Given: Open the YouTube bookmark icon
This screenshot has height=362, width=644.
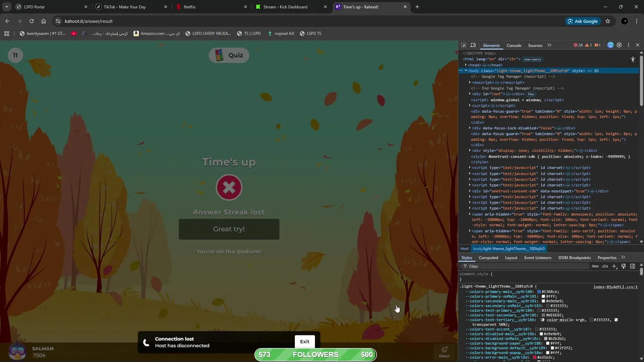Looking at the screenshot, I should tap(74, 34).
